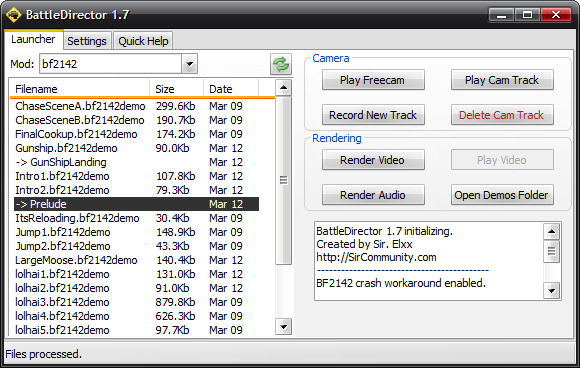This screenshot has width=580, height=368.
Task: Click the file list scroll up arrow
Action: pyautogui.click(x=283, y=88)
